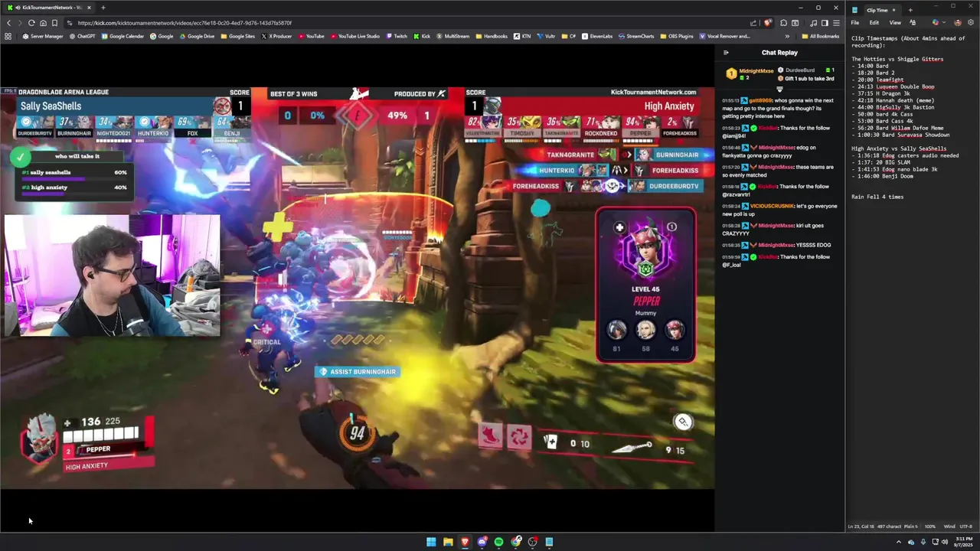This screenshot has width=980, height=551.
Task: Click the green checkmark poll icon
Action: click(x=21, y=157)
